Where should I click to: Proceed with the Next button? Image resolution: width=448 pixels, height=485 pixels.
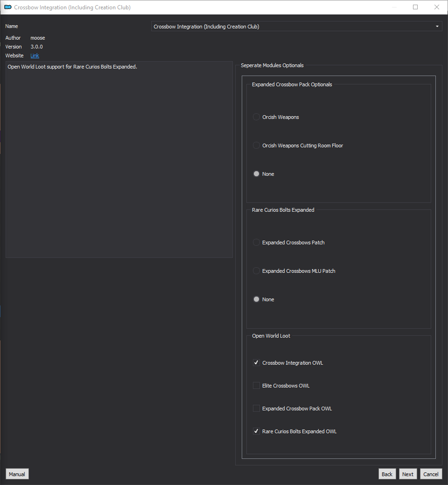[x=408, y=474]
